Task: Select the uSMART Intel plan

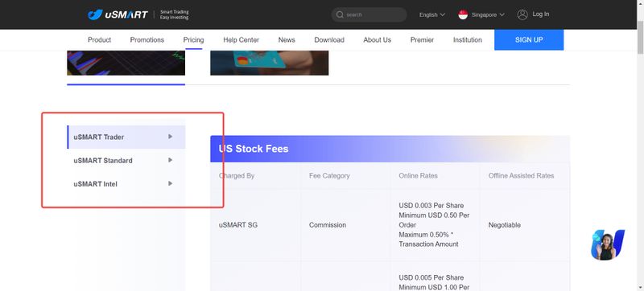Action: (126, 183)
